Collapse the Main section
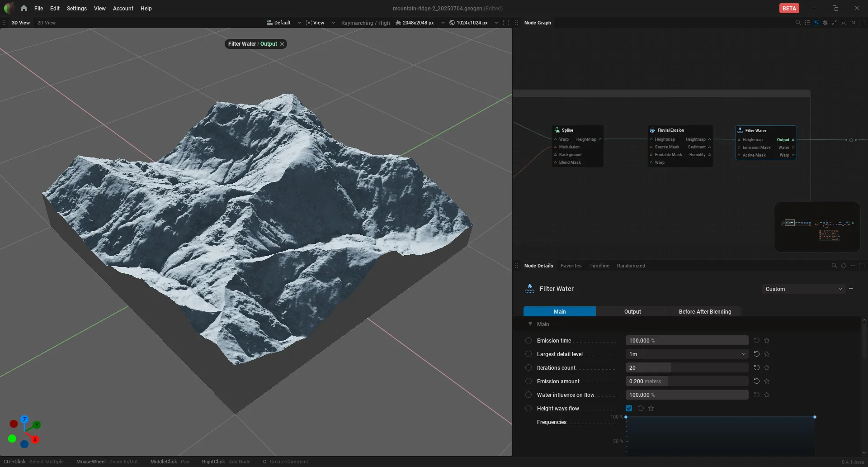This screenshot has height=467, width=868. (x=530, y=324)
